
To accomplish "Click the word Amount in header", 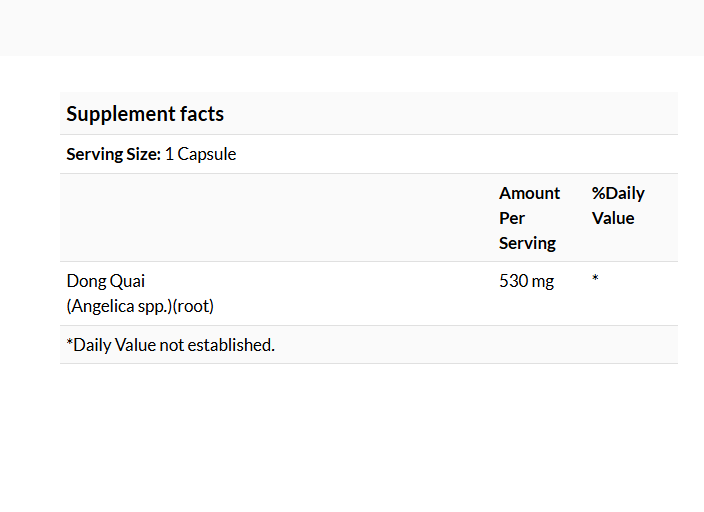I will [529, 193].
